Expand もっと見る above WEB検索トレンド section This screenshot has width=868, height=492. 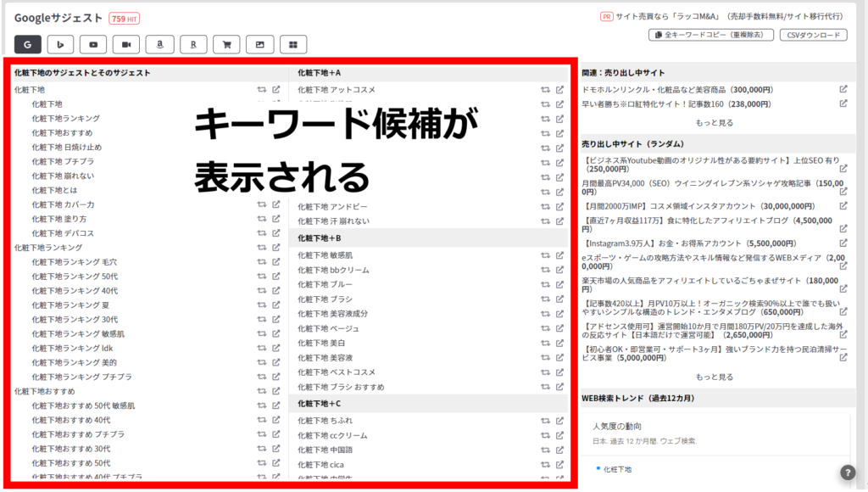(714, 377)
